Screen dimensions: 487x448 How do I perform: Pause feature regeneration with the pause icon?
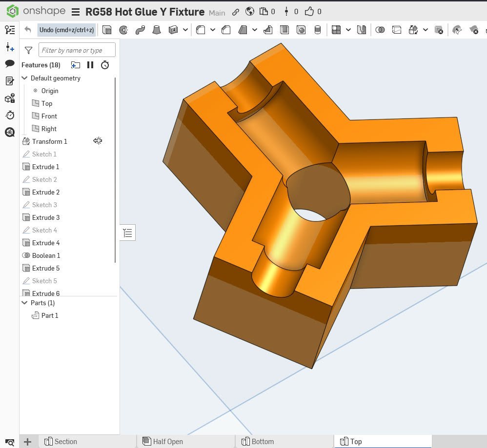point(90,65)
